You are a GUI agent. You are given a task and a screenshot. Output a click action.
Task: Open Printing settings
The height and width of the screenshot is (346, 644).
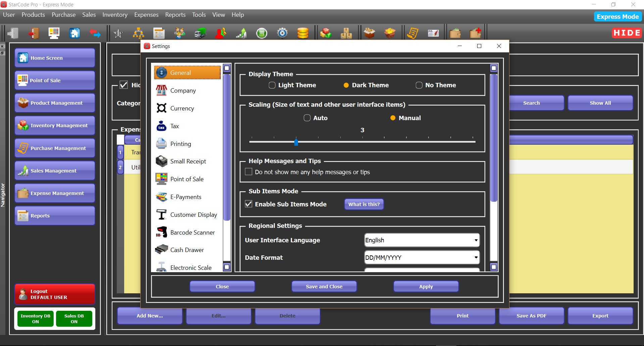(x=181, y=144)
